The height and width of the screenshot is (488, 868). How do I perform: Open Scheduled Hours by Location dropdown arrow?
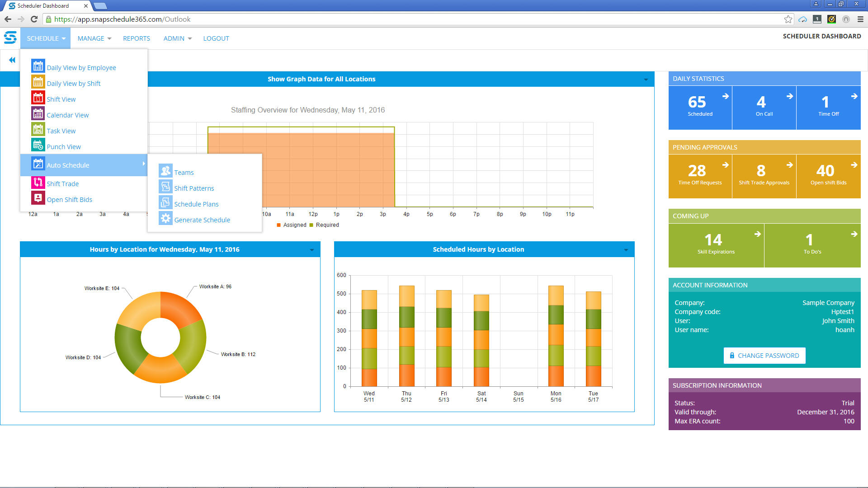(626, 250)
